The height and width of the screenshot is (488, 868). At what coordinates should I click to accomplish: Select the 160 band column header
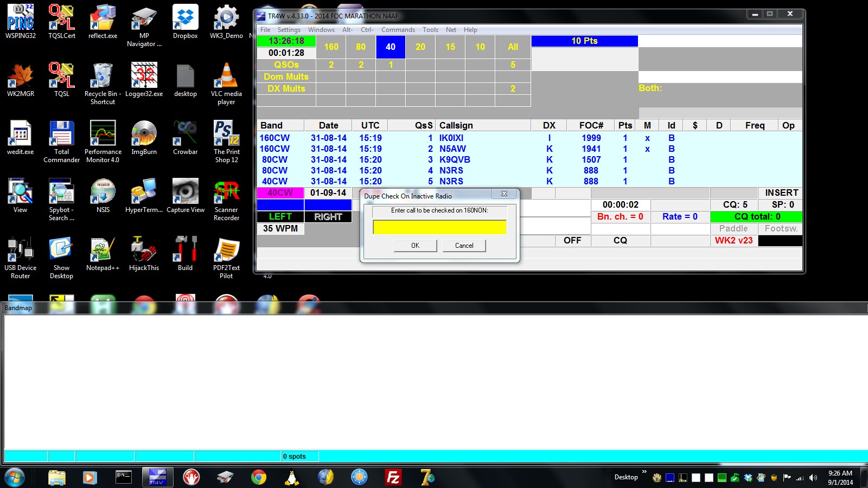coord(331,47)
